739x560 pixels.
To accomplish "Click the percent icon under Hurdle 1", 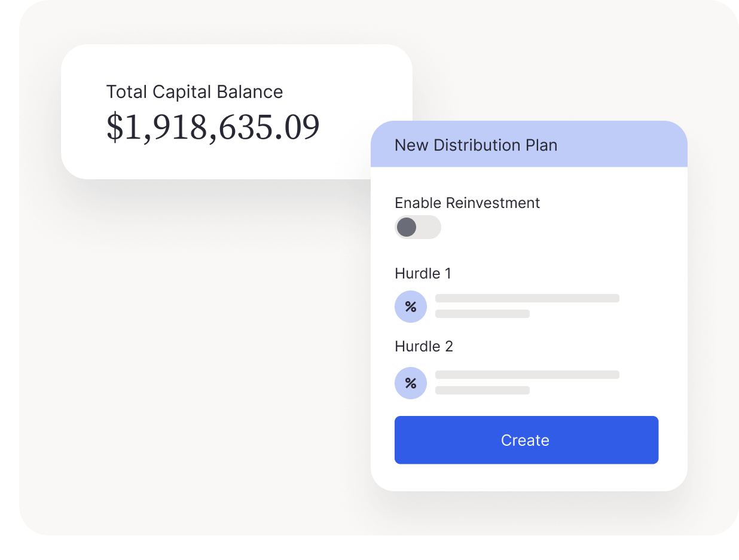I will (x=411, y=307).
